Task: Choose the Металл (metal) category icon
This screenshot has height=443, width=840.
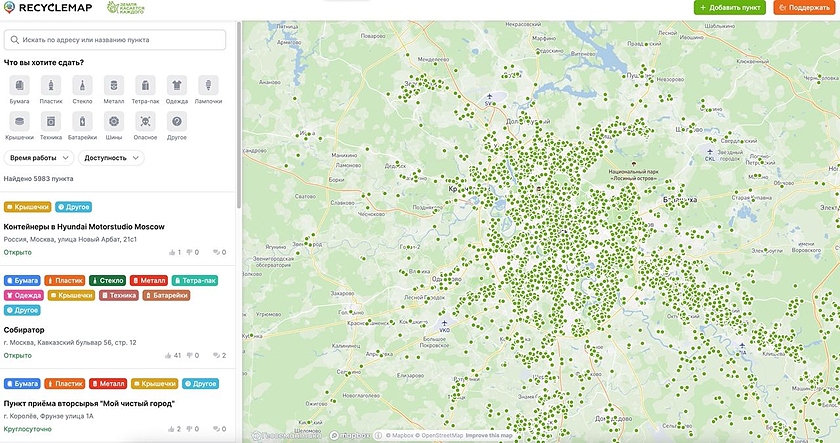Action: pyautogui.click(x=113, y=86)
